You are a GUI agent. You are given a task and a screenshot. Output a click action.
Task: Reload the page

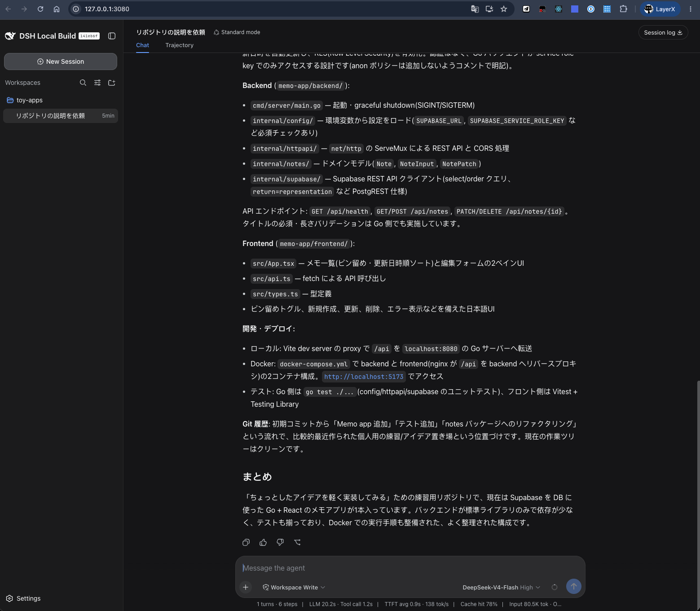tap(40, 9)
